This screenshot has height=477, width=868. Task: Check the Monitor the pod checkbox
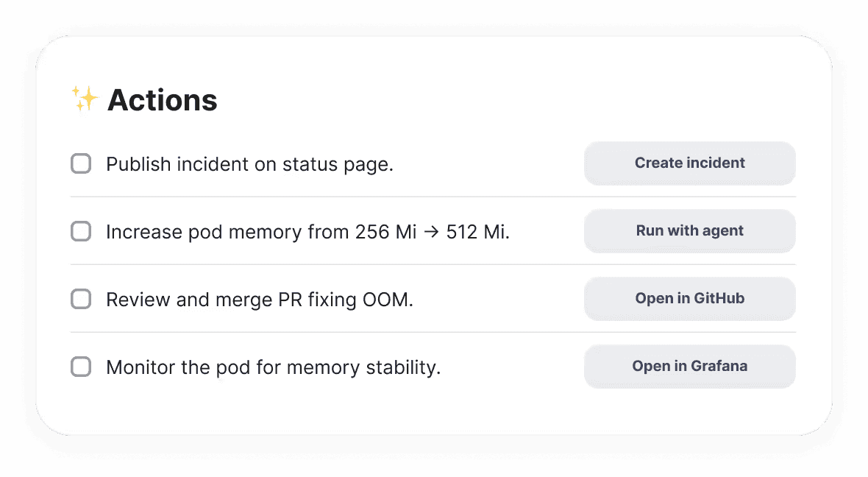pyautogui.click(x=81, y=367)
